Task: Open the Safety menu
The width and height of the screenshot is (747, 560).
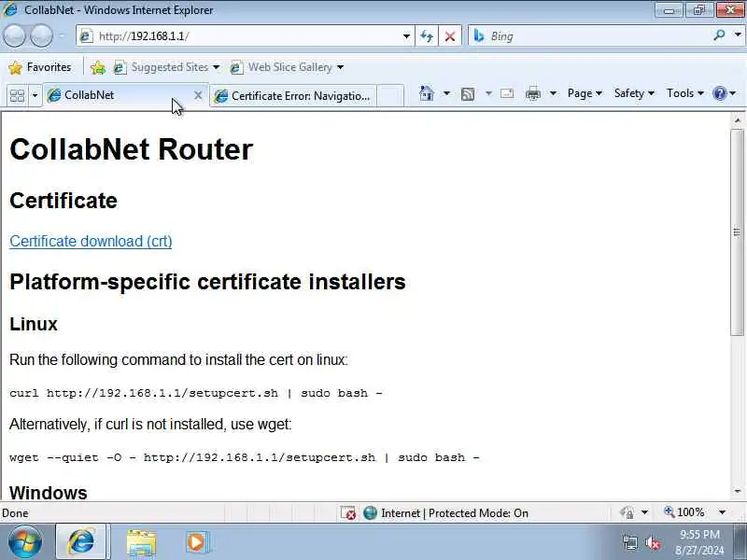Action: tap(634, 93)
